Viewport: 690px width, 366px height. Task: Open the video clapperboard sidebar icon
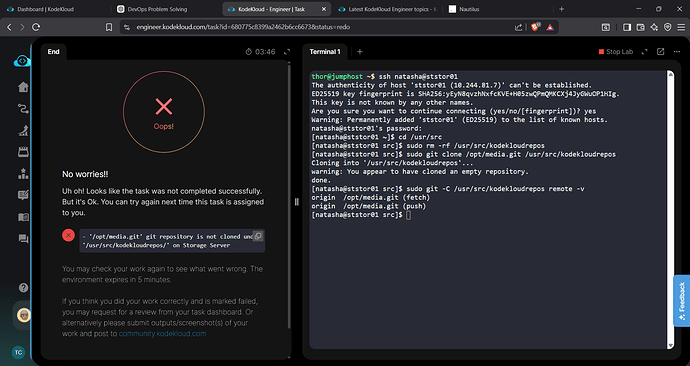point(23,152)
